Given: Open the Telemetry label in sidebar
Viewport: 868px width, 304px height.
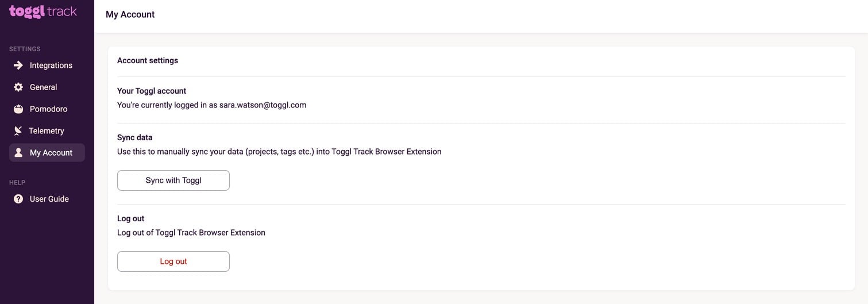Looking at the screenshot, I should point(47,131).
